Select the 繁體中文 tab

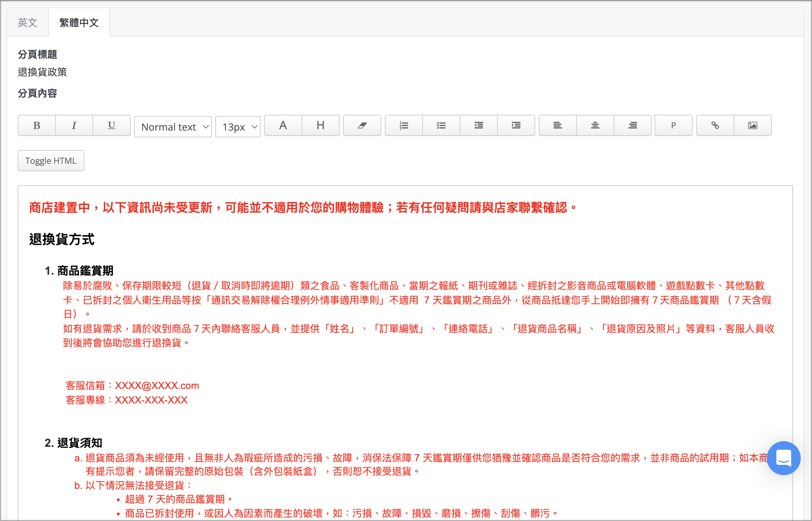[79, 23]
